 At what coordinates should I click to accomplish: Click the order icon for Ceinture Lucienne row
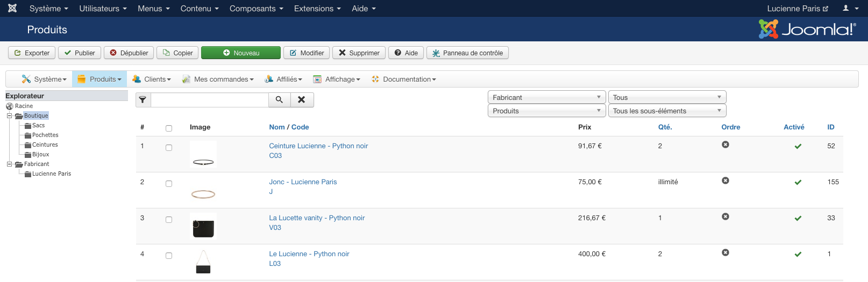pyautogui.click(x=725, y=145)
